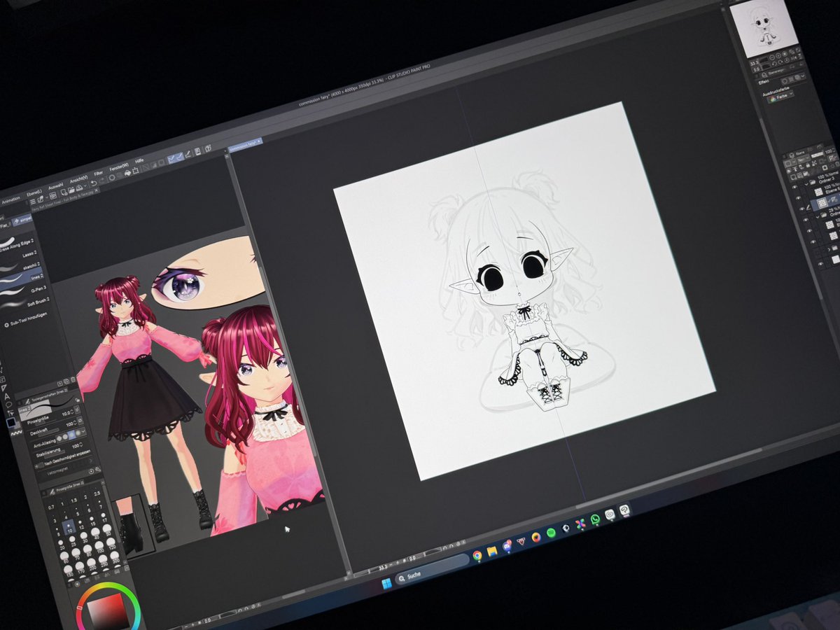840x630 pixels.
Task: Open the Ebene(L) menu
Action: 34,194
